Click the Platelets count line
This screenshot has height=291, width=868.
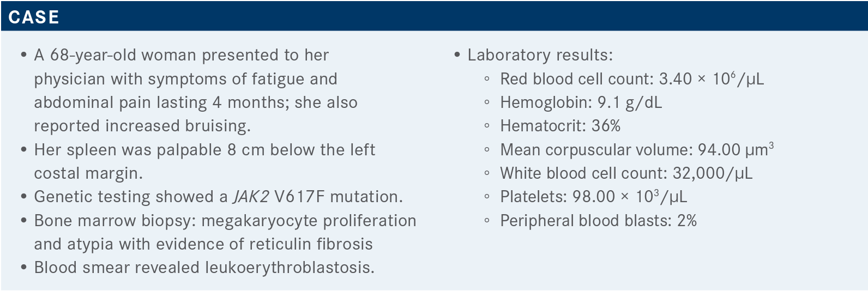click(593, 196)
